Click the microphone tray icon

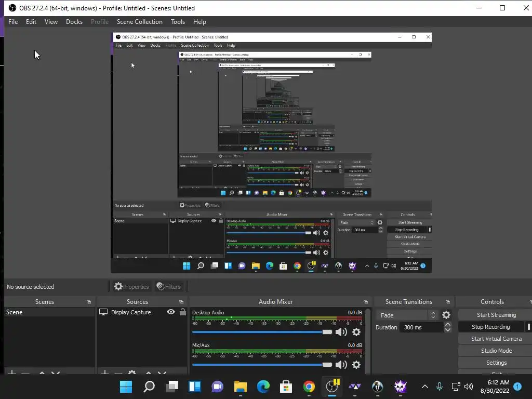click(440, 387)
